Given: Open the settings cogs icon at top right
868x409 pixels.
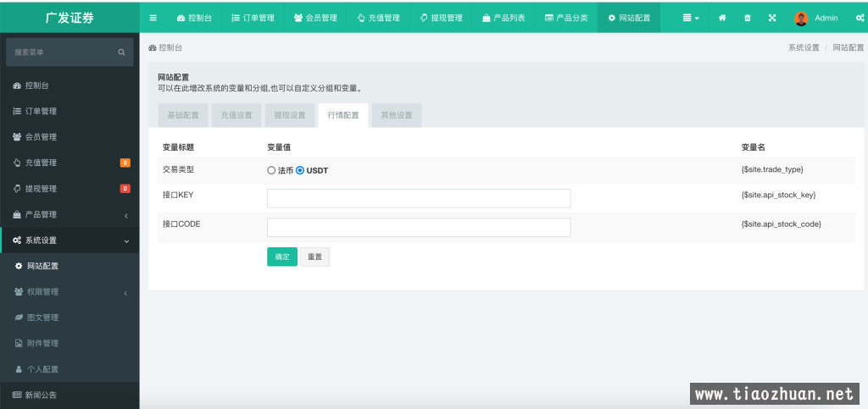Looking at the screenshot, I should pos(860,18).
